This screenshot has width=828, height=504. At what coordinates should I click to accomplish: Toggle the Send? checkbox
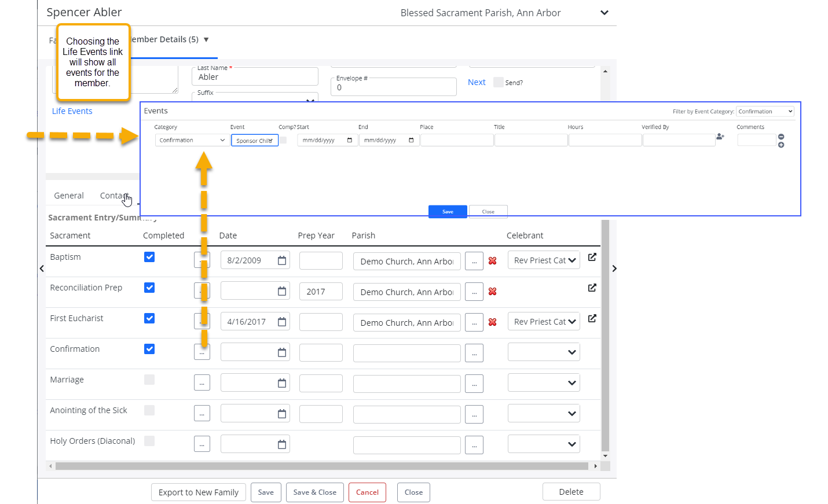(x=499, y=82)
